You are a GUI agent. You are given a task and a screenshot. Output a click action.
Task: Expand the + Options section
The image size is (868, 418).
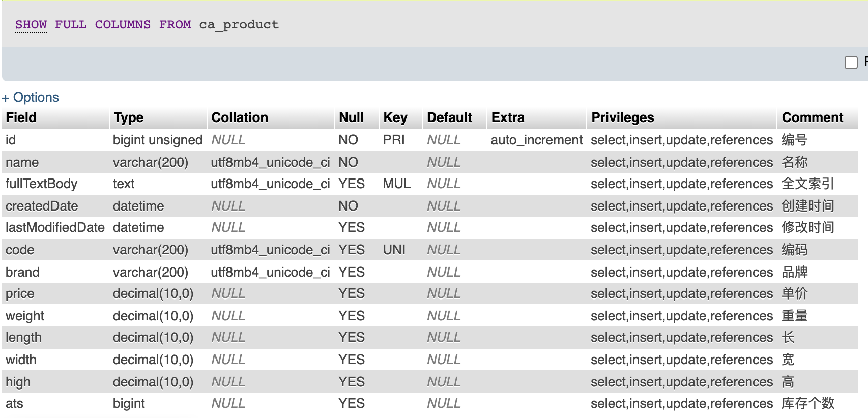pos(31,97)
